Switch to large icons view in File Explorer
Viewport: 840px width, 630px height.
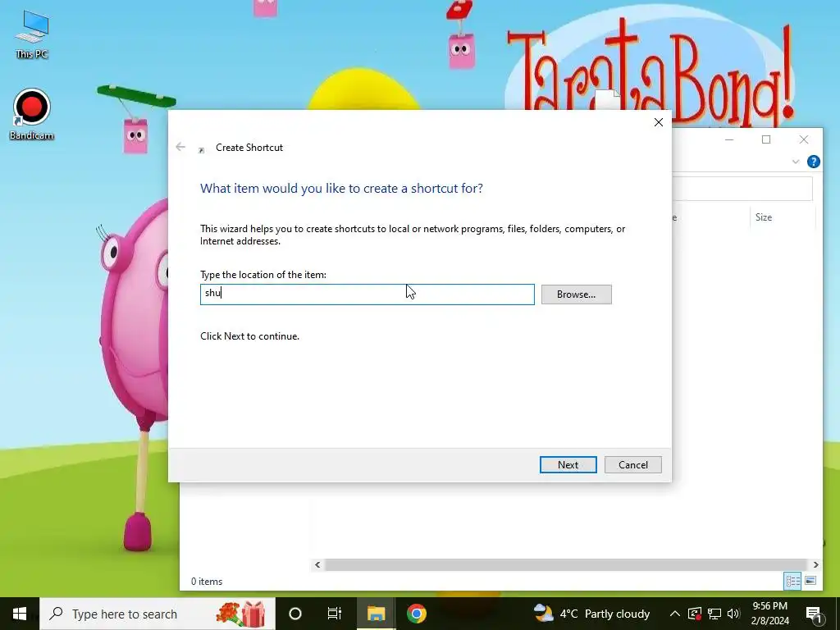[810, 581]
